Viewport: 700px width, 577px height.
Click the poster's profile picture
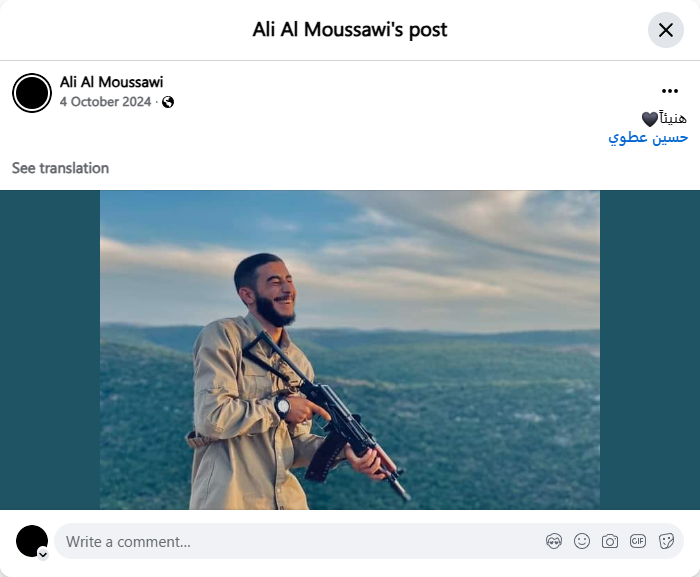32,93
